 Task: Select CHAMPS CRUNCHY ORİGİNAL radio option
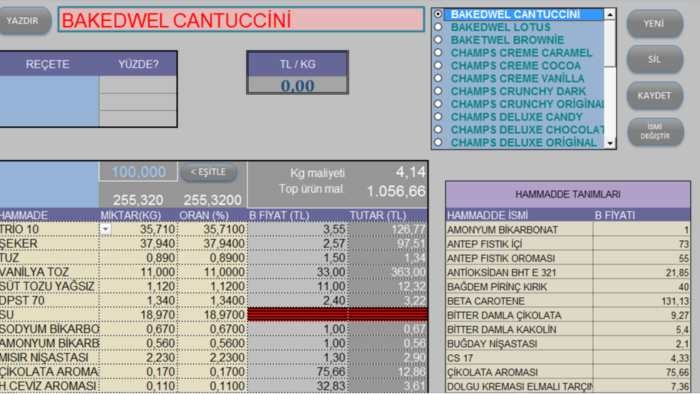click(x=438, y=104)
